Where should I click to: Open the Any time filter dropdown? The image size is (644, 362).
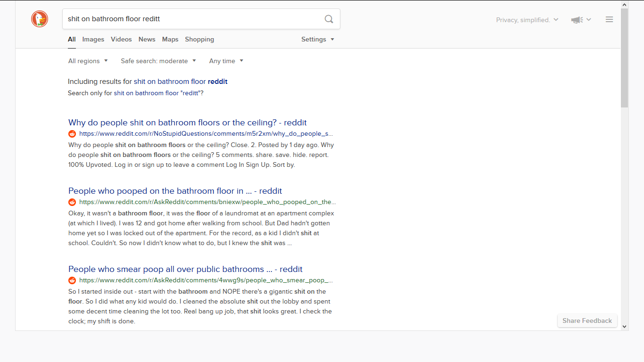pyautogui.click(x=226, y=61)
